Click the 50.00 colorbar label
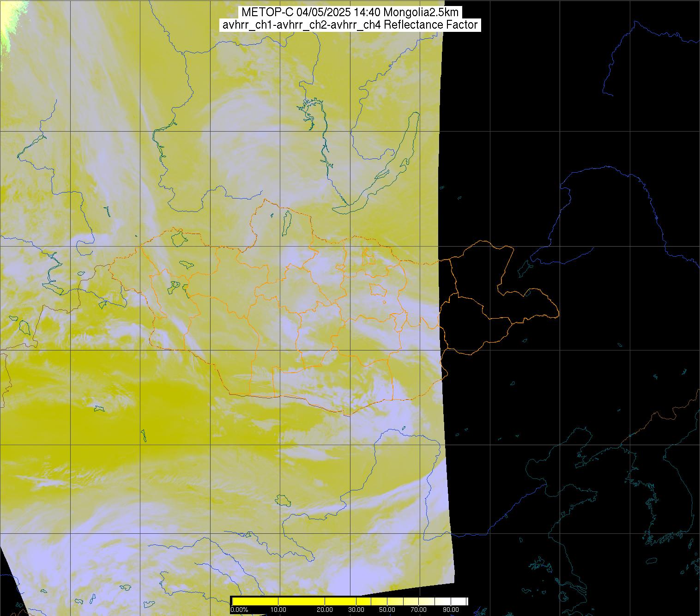Screen dimensions: 700x616 386,610
